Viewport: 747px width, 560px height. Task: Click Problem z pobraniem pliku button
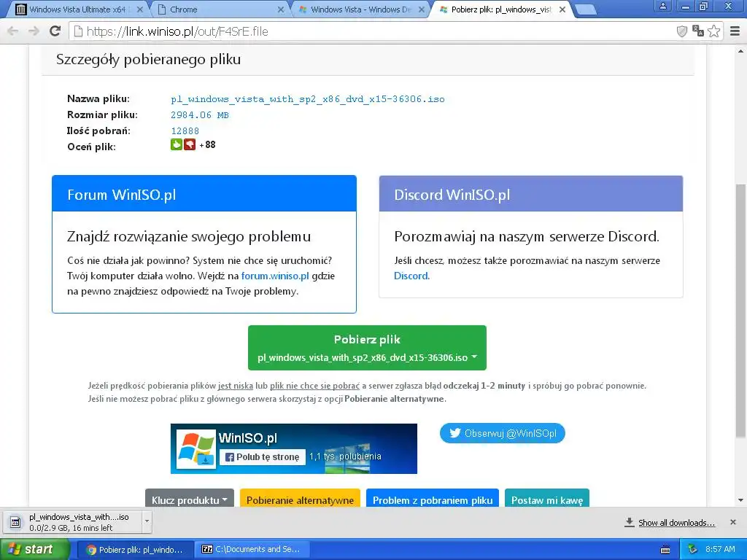pos(433,499)
